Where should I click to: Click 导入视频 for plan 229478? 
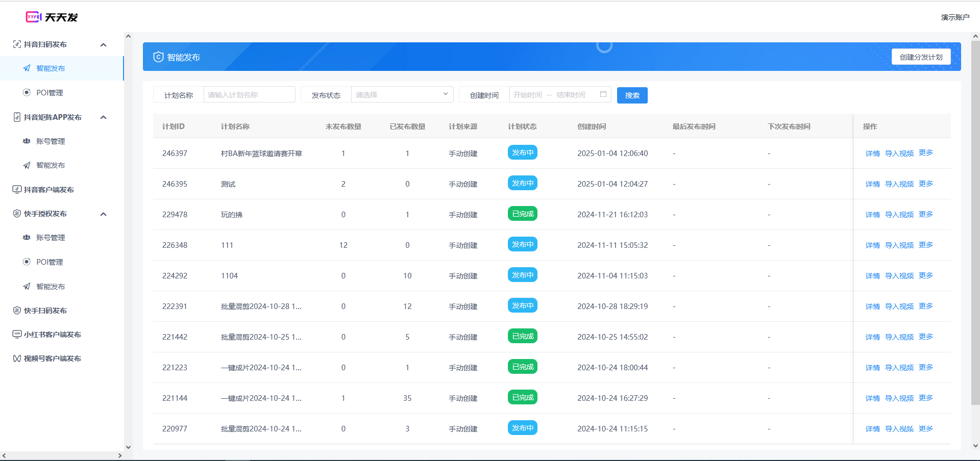coord(899,215)
